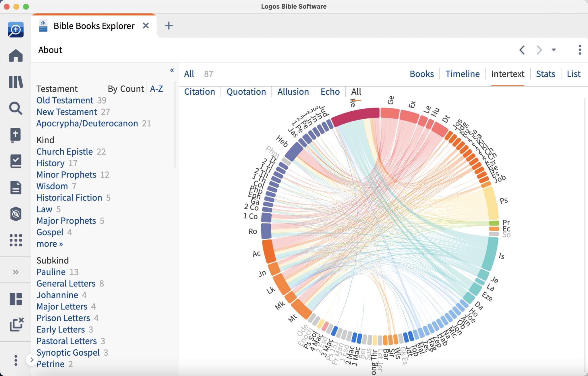
Task: Go forward with right chevron
Action: click(539, 50)
